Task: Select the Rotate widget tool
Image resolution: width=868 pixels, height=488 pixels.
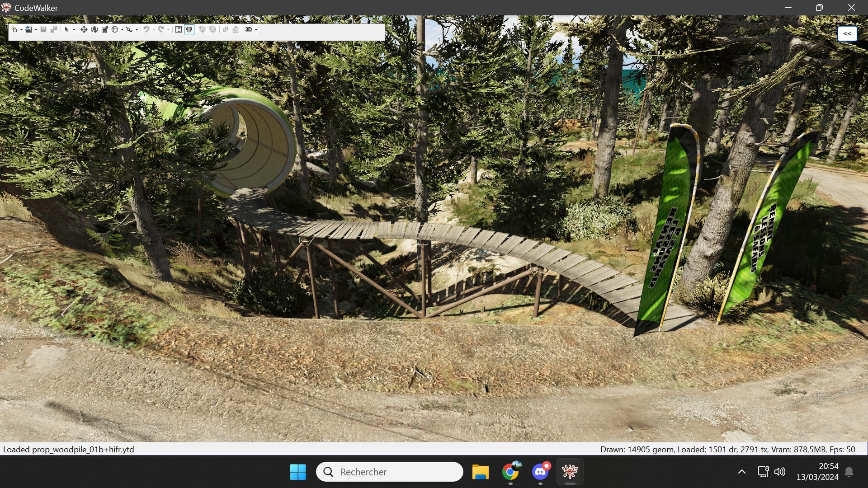Action: (x=94, y=30)
